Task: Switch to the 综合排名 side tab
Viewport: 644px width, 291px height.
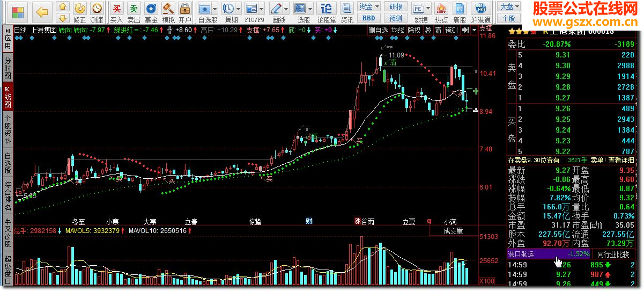Action: point(8,195)
